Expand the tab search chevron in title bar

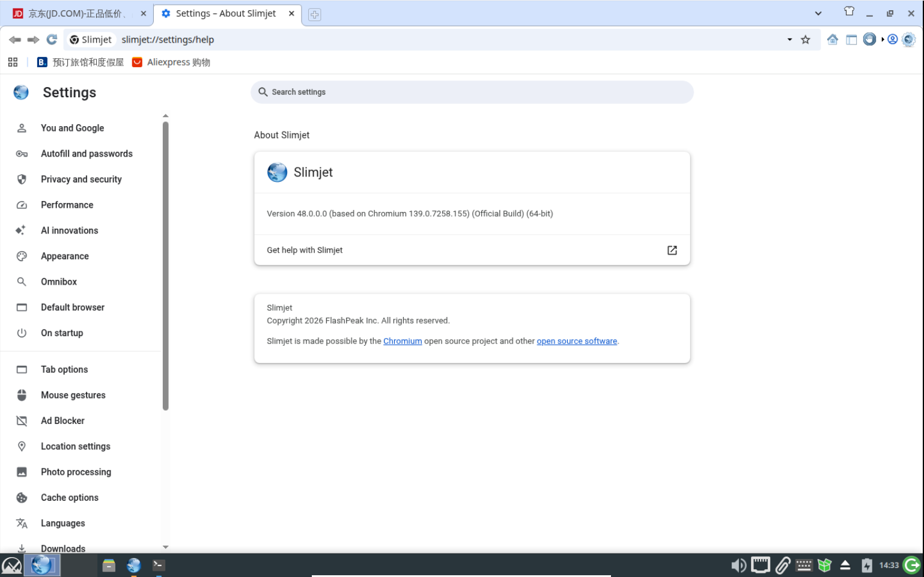(x=818, y=13)
